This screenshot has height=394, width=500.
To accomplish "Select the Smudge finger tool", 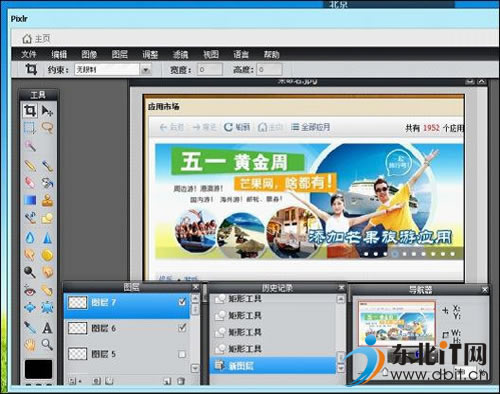I will [x=30, y=255].
